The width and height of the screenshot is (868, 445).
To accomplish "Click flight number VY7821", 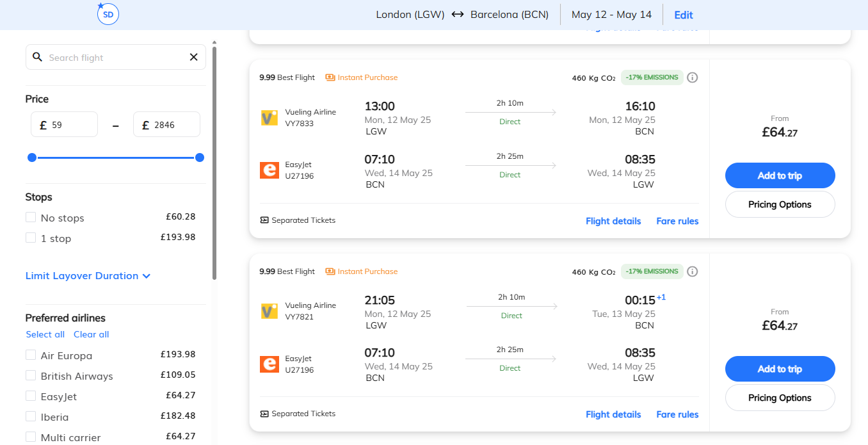I will pos(300,317).
